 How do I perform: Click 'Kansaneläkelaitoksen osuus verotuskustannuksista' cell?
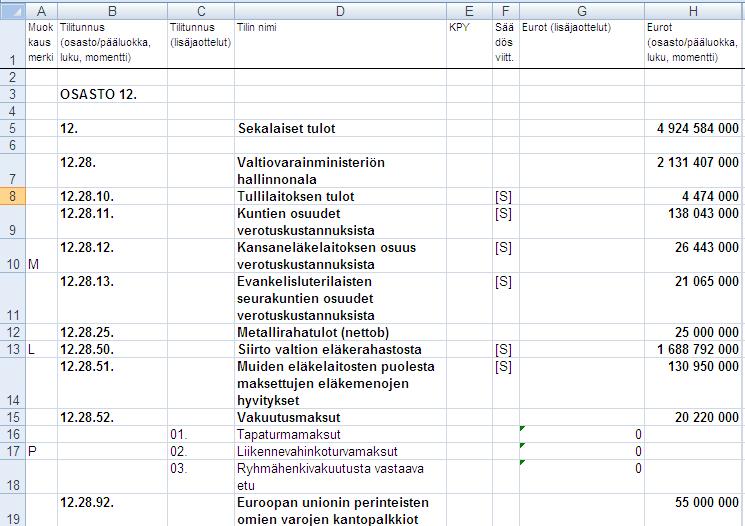pos(340,256)
